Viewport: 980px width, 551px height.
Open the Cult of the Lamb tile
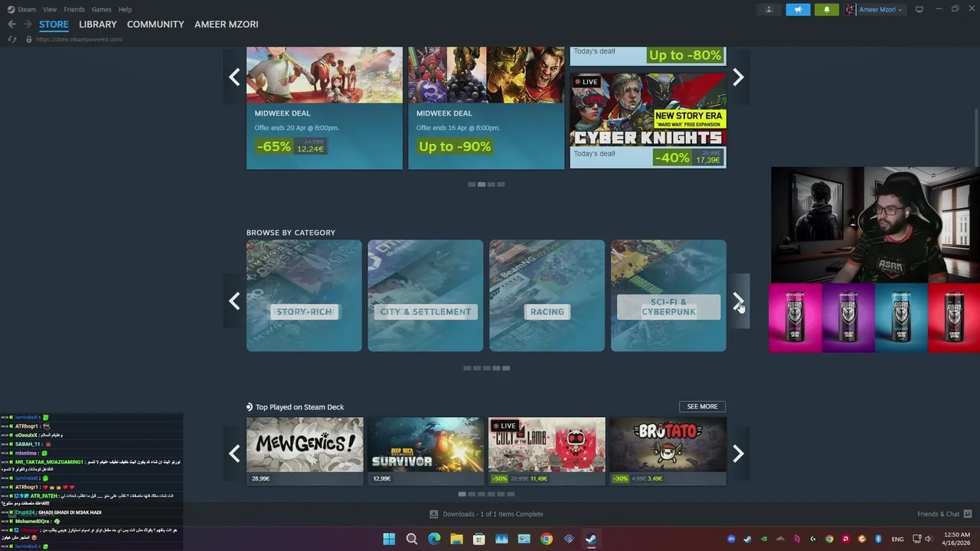tap(547, 451)
